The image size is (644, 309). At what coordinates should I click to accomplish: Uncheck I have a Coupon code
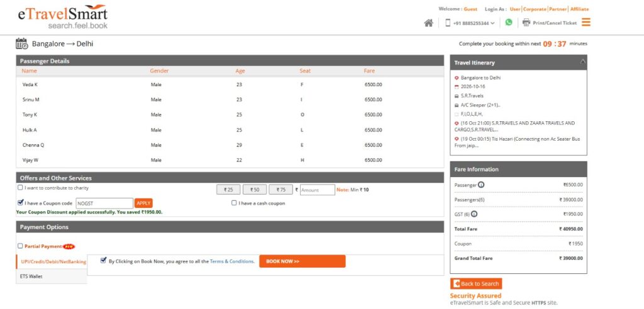[x=20, y=203]
